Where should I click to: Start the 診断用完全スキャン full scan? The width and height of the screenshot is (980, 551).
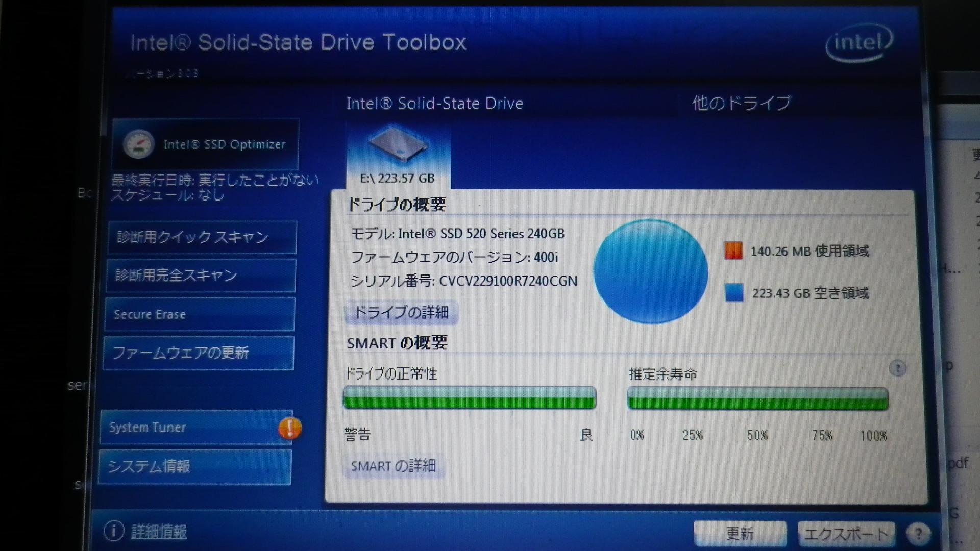tap(201, 275)
